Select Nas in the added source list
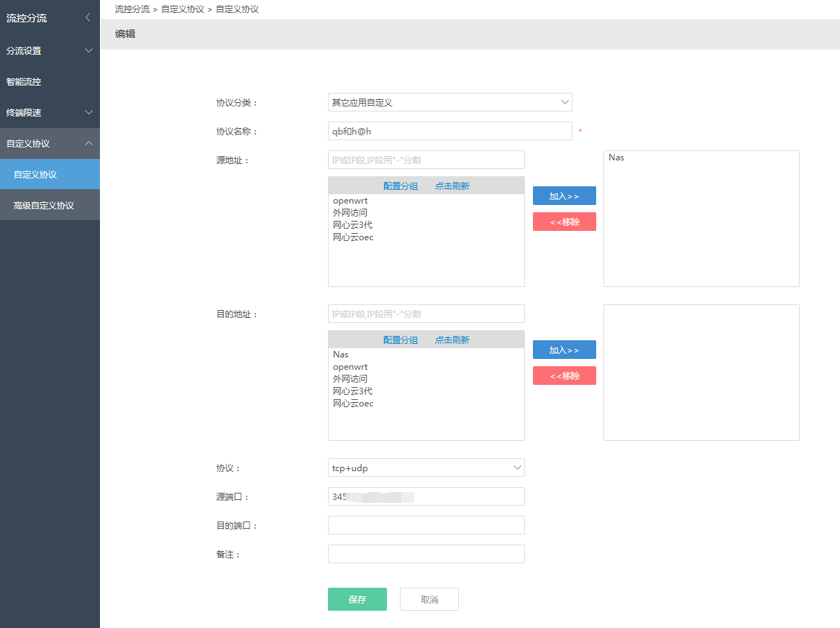 pyautogui.click(x=616, y=158)
